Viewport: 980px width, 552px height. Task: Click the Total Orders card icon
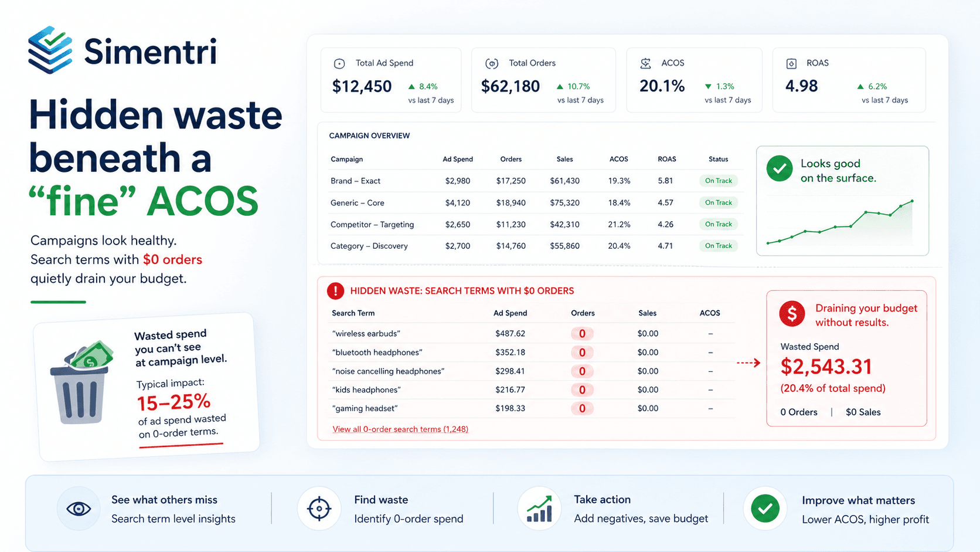(492, 63)
